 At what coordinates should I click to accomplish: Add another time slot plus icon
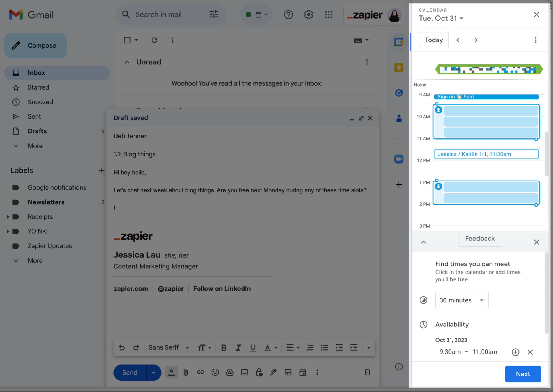pyautogui.click(x=515, y=352)
